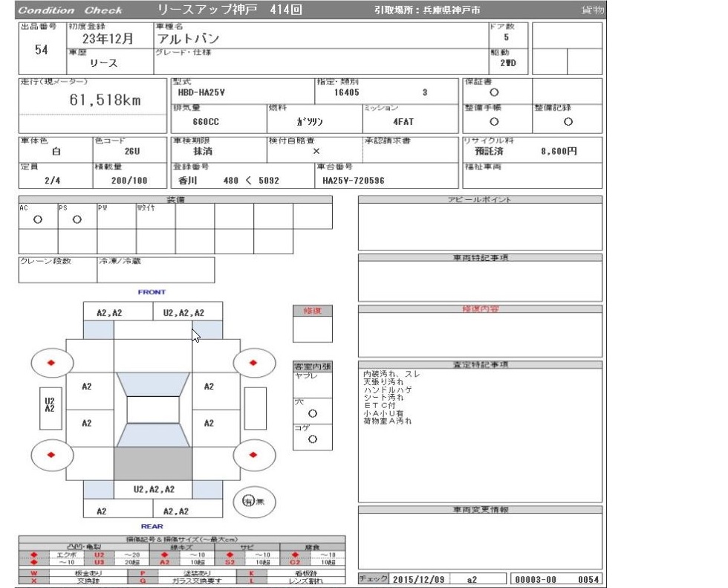Click the circled 有無 indicator near REAR
The image size is (728, 588).
click(253, 501)
